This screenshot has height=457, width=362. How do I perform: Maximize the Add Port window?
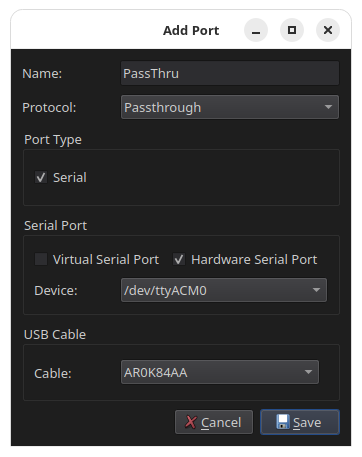point(292,30)
